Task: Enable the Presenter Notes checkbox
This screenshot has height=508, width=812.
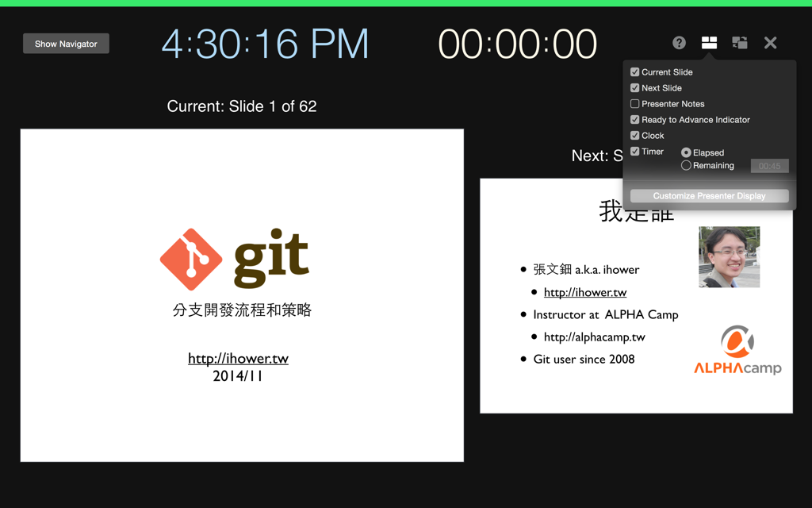Action: point(635,104)
